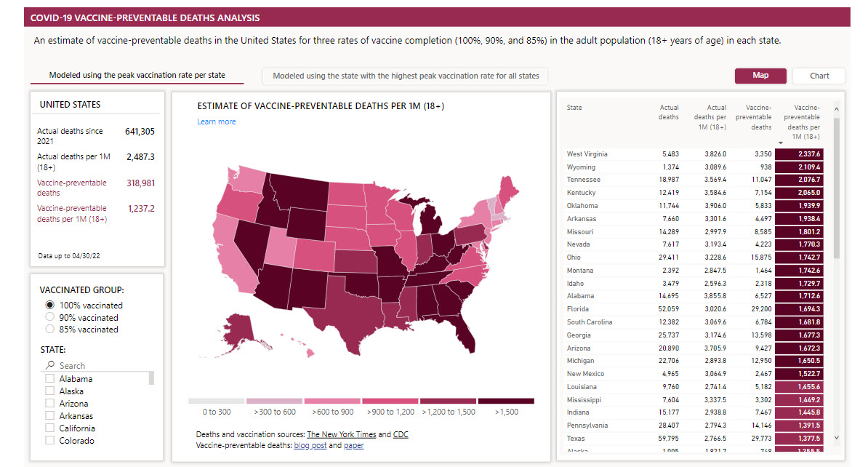868x467 pixels.
Task: Select the 100% vaccinated radio button
Action: pos(50,305)
